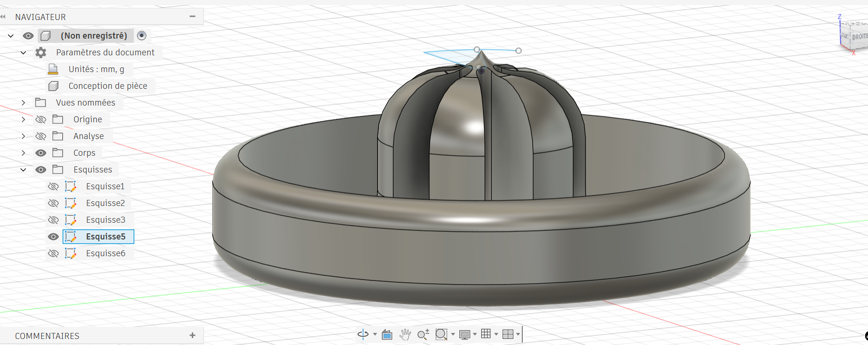Select the Zoom magnifier tool
The width and height of the screenshot is (868, 345).
pos(423,334)
